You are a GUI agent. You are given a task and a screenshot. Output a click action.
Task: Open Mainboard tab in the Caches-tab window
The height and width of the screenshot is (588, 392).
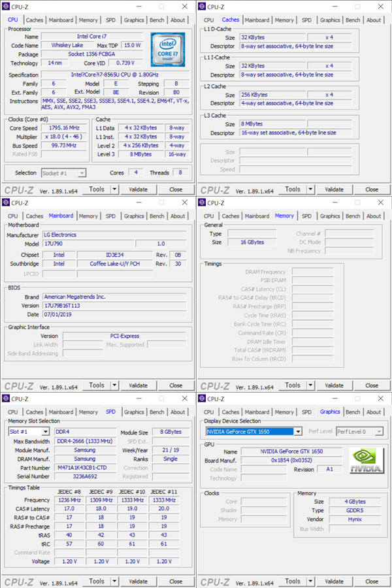click(x=257, y=20)
